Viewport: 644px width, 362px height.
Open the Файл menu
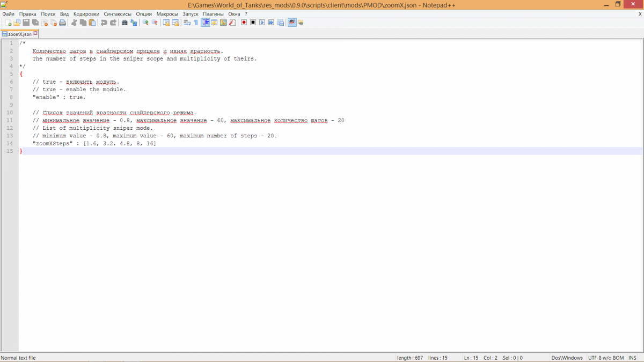click(x=8, y=14)
